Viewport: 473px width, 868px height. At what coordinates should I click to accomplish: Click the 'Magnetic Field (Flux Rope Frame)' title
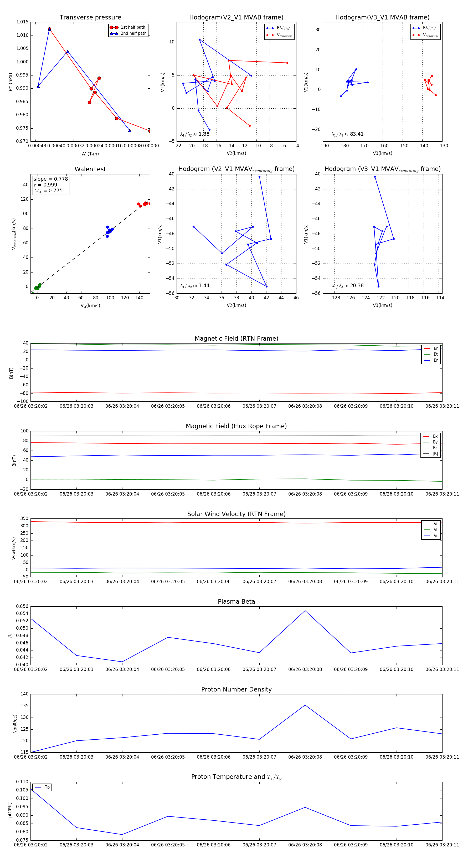(x=236, y=426)
